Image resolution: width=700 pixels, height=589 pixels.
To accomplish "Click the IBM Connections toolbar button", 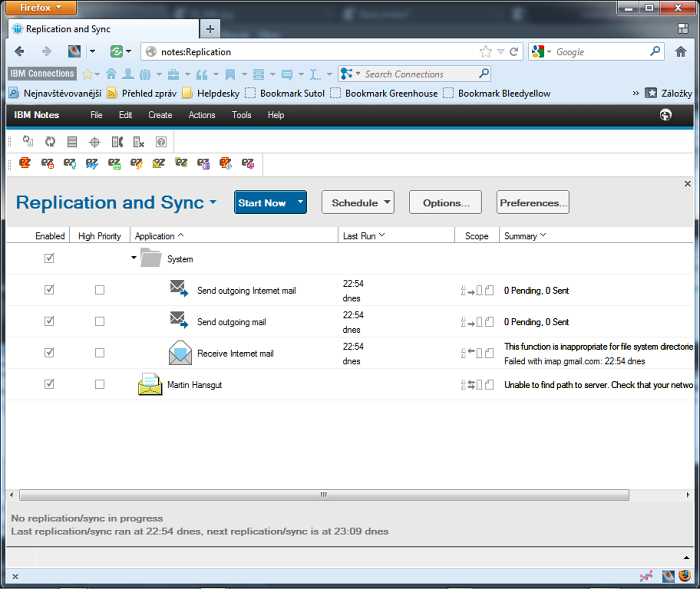I will (x=42, y=74).
